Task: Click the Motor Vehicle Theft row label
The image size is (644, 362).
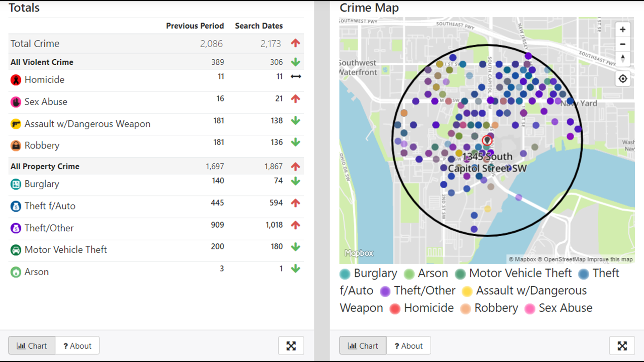Action: point(66,250)
